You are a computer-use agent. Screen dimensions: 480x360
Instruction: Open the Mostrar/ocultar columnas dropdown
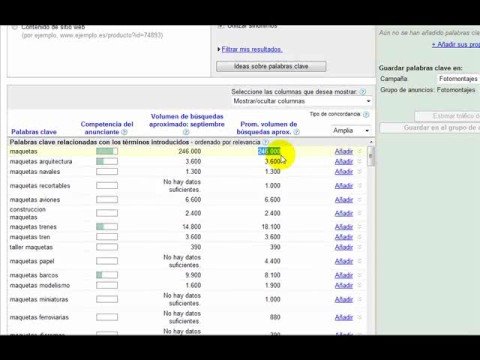(x=302, y=101)
